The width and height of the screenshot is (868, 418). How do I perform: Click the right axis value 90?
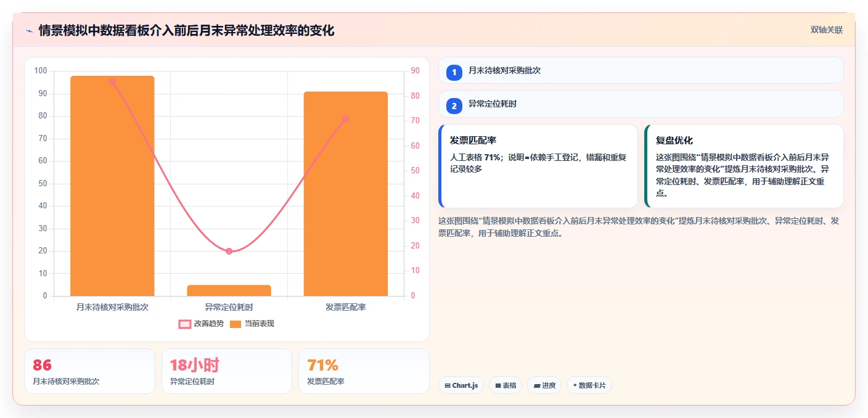[415, 71]
